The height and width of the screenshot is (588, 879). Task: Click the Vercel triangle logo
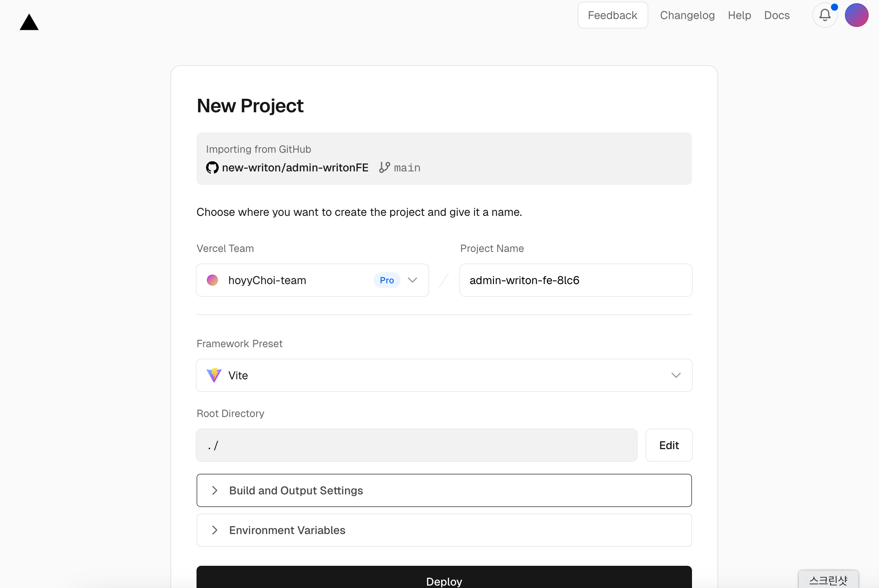[x=29, y=22]
